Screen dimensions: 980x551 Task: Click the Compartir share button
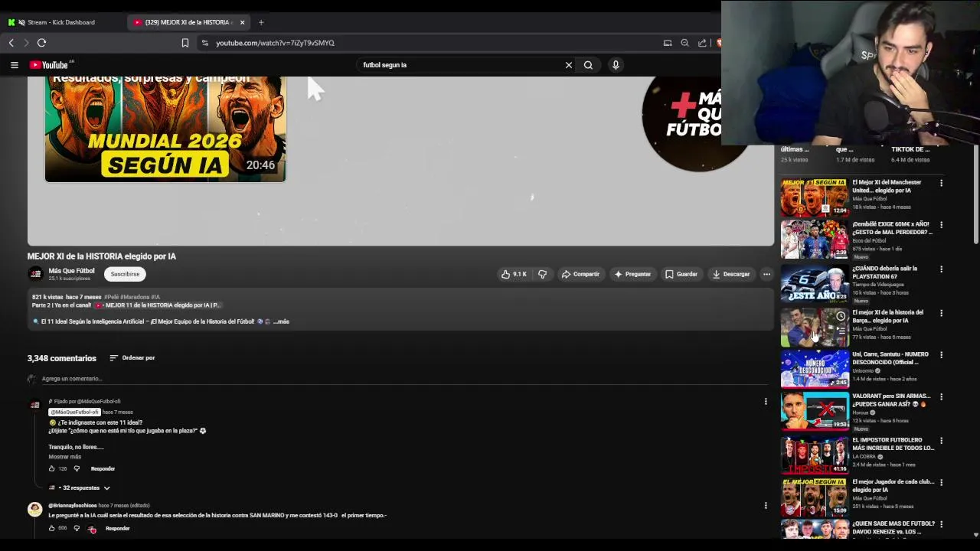[x=580, y=274]
